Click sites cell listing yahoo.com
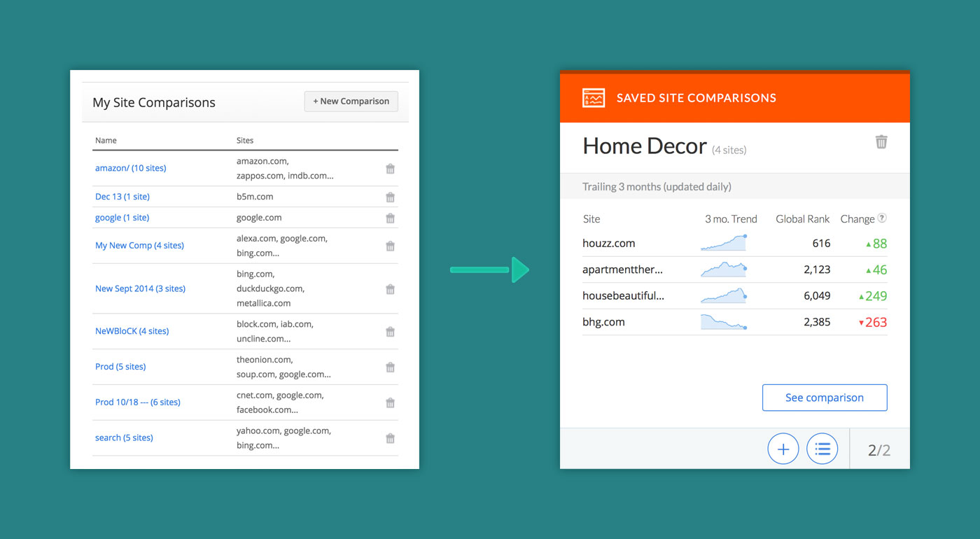 click(283, 437)
